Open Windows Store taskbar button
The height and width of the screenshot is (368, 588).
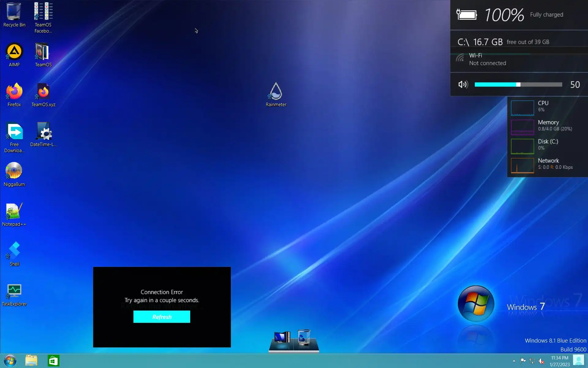tap(53, 361)
